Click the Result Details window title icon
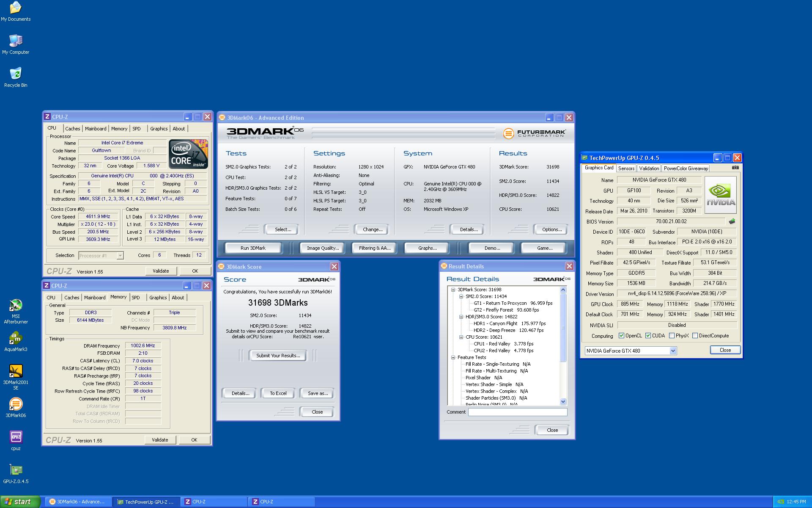The image size is (812, 508). click(x=444, y=266)
